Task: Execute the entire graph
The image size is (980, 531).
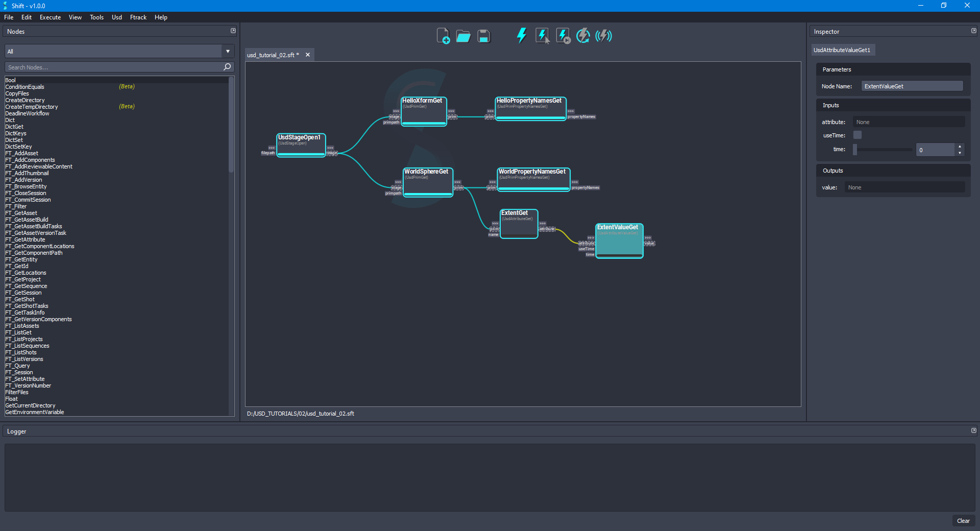Action: 521,36
